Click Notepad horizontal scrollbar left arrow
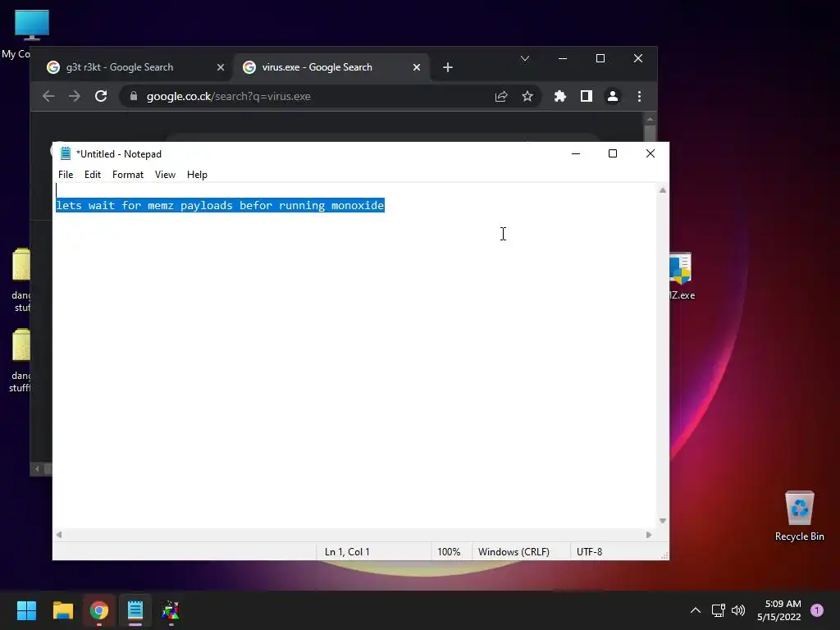Viewport: 840px width, 630px height. point(59,535)
